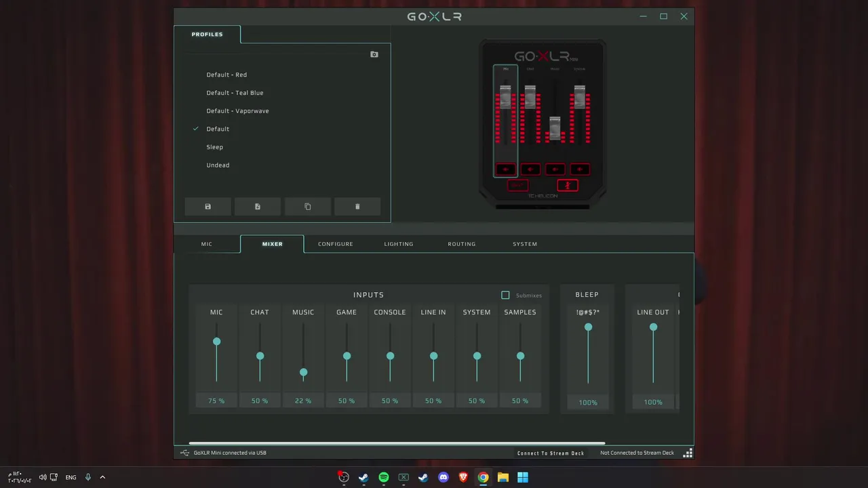Click the Mic channel mute button on device
Viewport: 868px width, 488px height.
click(505, 169)
